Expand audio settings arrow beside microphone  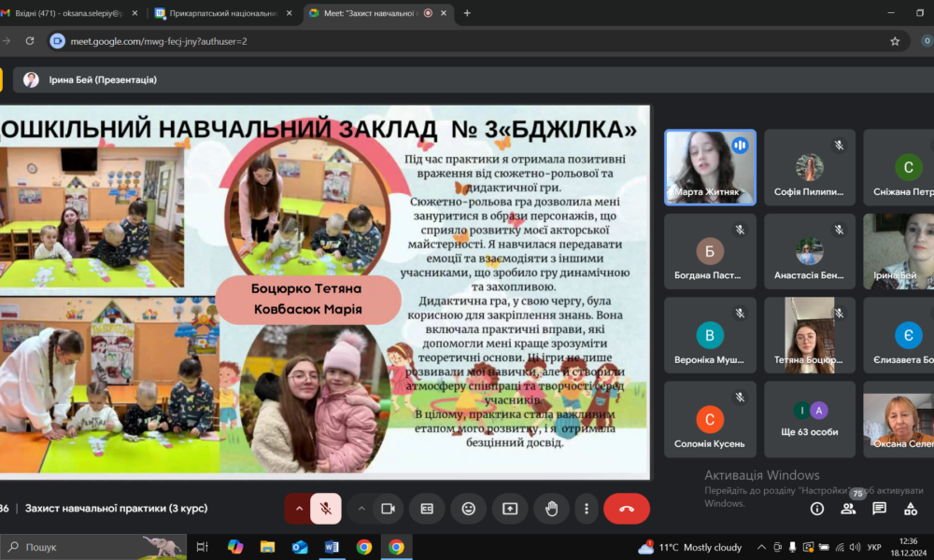click(299, 509)
